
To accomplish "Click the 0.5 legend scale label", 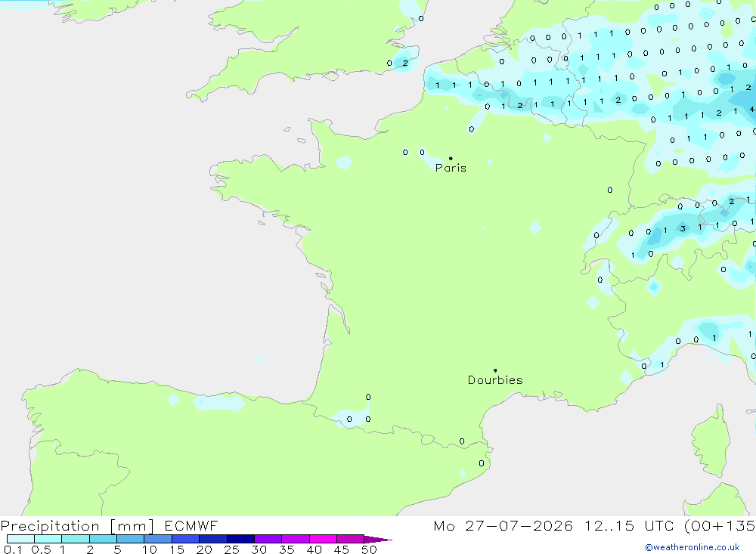I will pyautogui.click(x=41, y=549).
